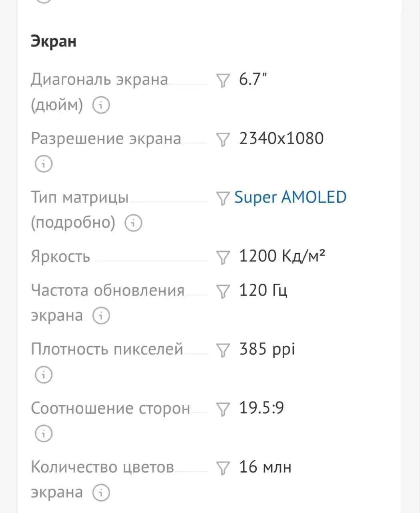Screen dimensions: 420x513
Task: Click the filter icon near Тип матрицы
Action: click(223, 197)
